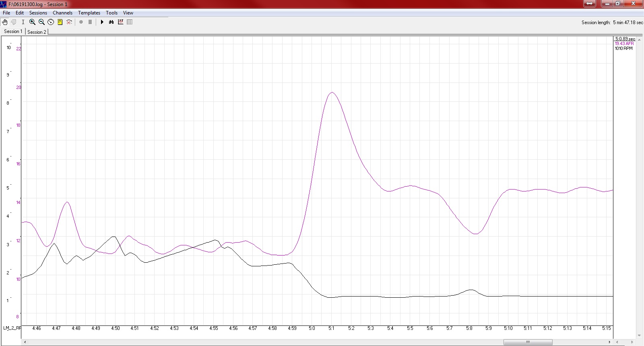The height and width of the screenshot is (346, 644).
Task: Select the hand pan tool
Action: 5,22
